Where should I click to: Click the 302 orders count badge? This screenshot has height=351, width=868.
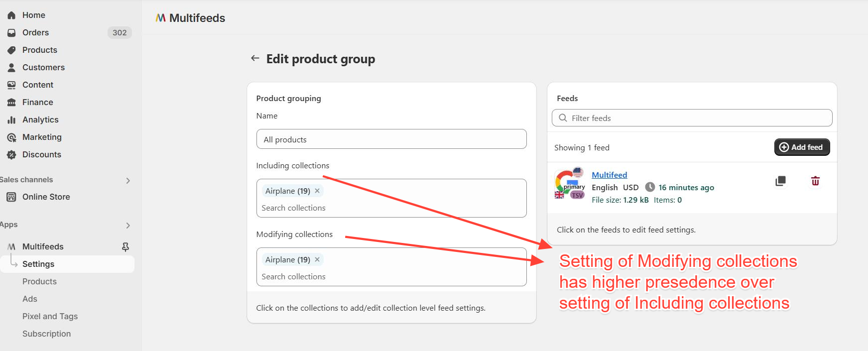(x=120, y=33)
